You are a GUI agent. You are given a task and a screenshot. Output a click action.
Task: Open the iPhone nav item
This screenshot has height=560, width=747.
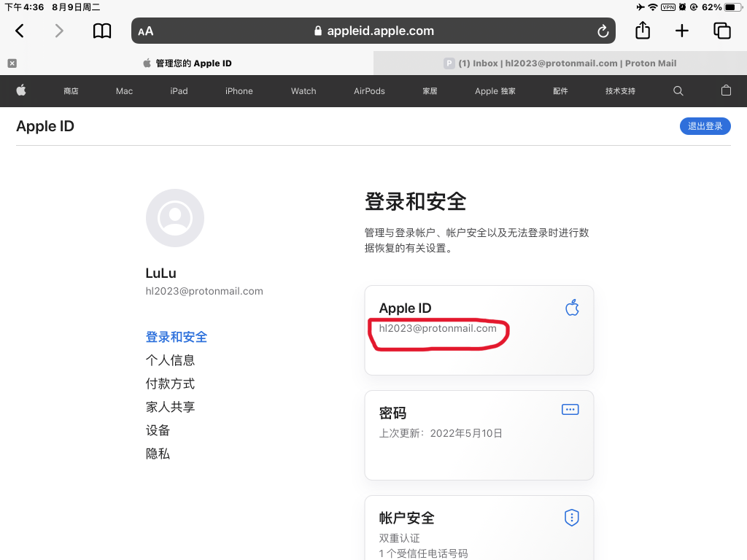click(239, 91)
